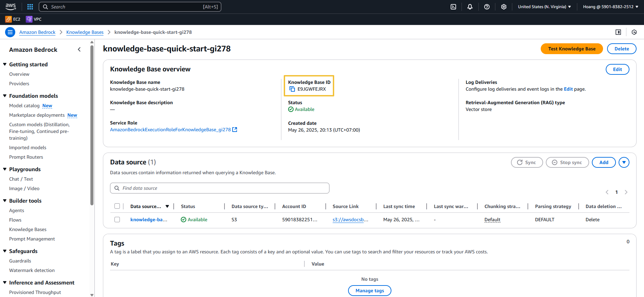Open the help question mark icon
Image resolution: width=644 pixels, height=297 pixels.
coord(487,7)
